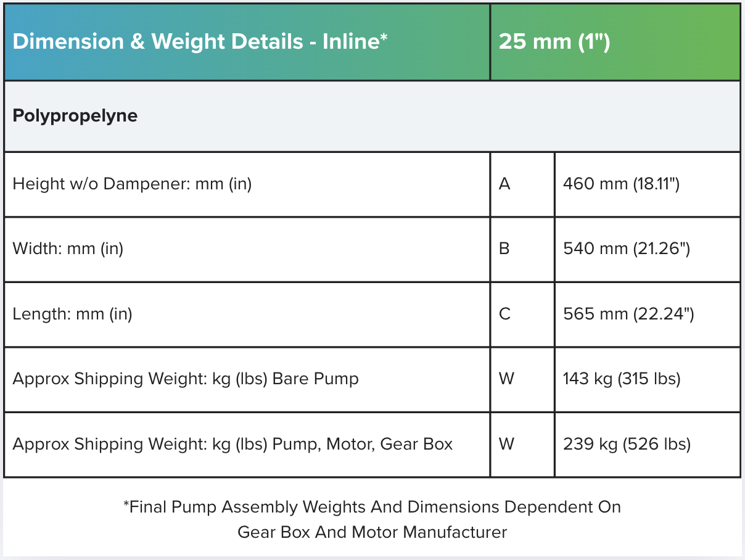Click the Dimension & Weight Details header
Viewport: 745px width, 560px height.
200,42
